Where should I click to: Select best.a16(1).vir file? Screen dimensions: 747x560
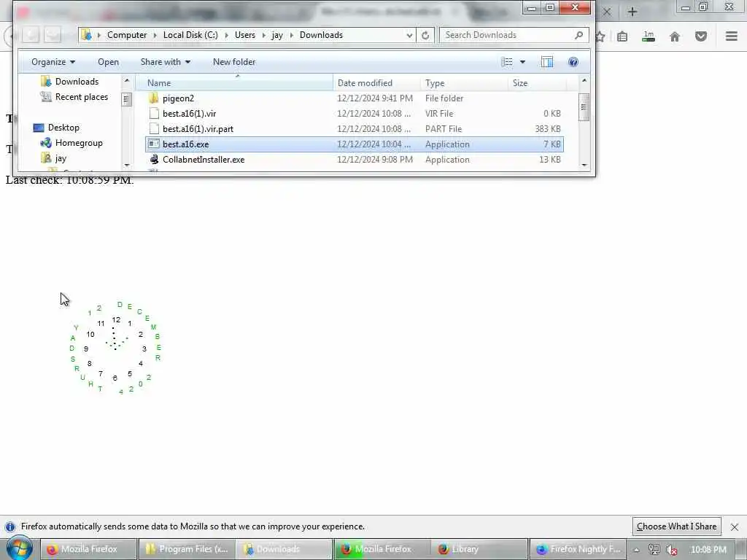click(x=189, y=113)
